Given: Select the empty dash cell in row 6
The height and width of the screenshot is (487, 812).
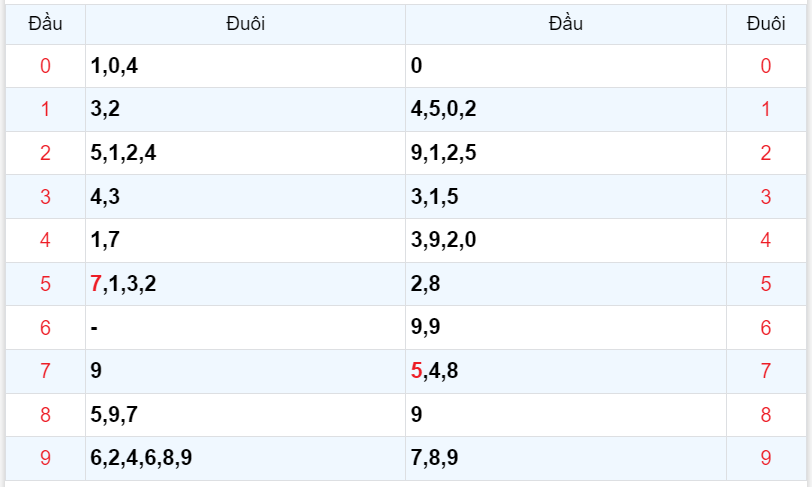Looking at the screenshot, I should [x=94, y=327].
